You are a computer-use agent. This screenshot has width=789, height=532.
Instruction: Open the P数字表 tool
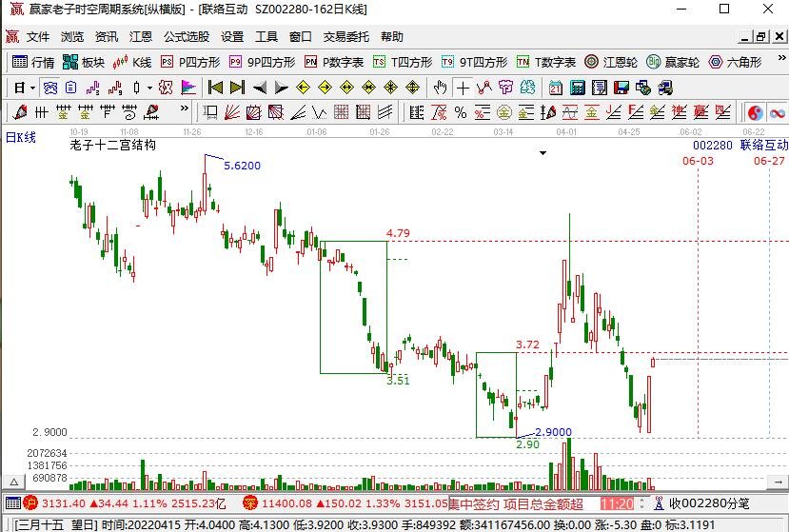pos(334,62)
